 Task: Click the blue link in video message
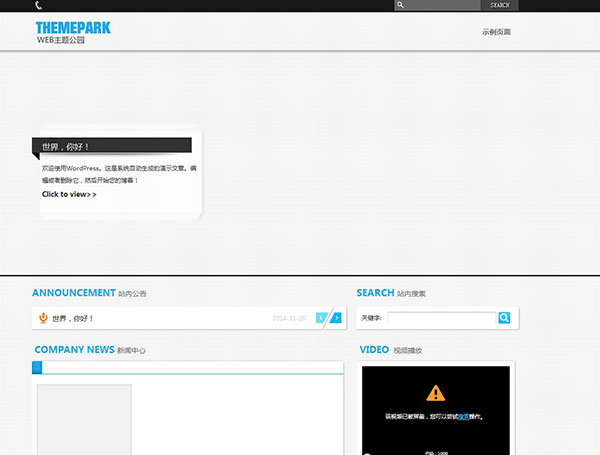click(463, 416)
